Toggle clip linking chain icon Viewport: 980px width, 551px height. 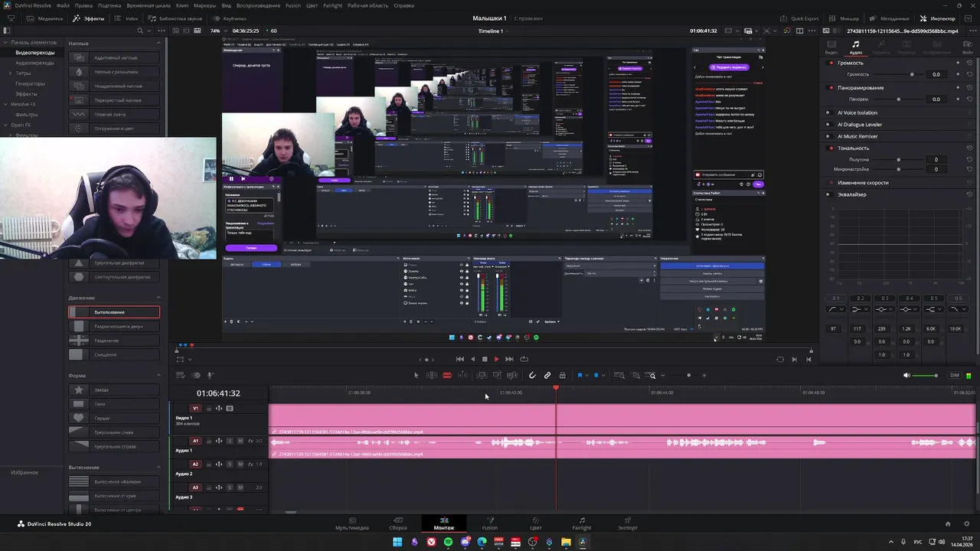pos(547,376)
